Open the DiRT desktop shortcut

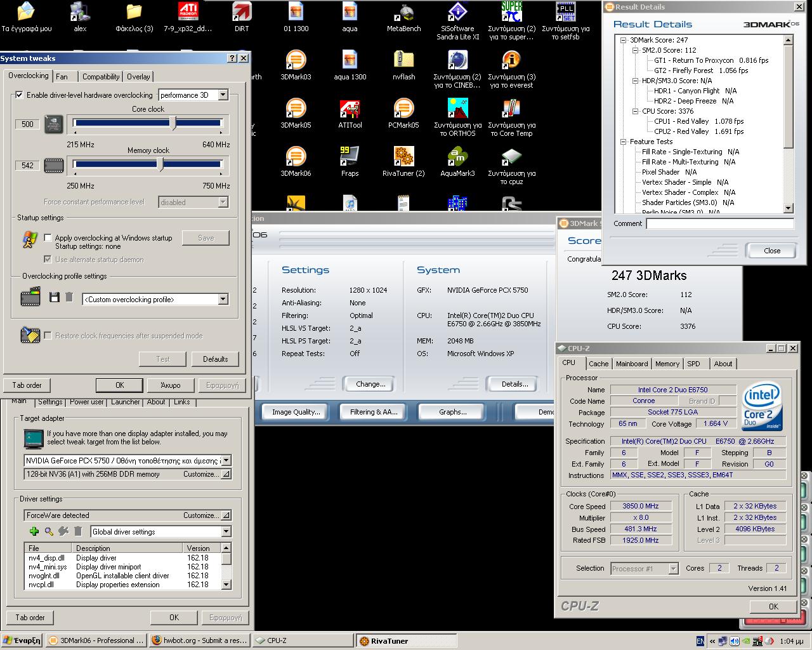coord(242,17)
